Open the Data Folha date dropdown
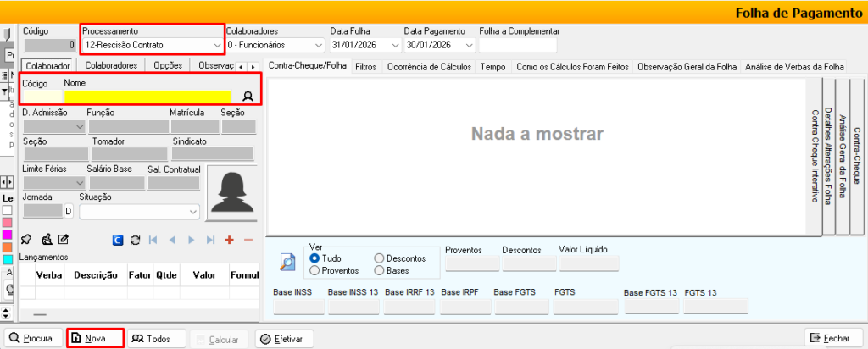Image resolution: width=868 pixels, height=349 pixels. [x=394, y=45]
